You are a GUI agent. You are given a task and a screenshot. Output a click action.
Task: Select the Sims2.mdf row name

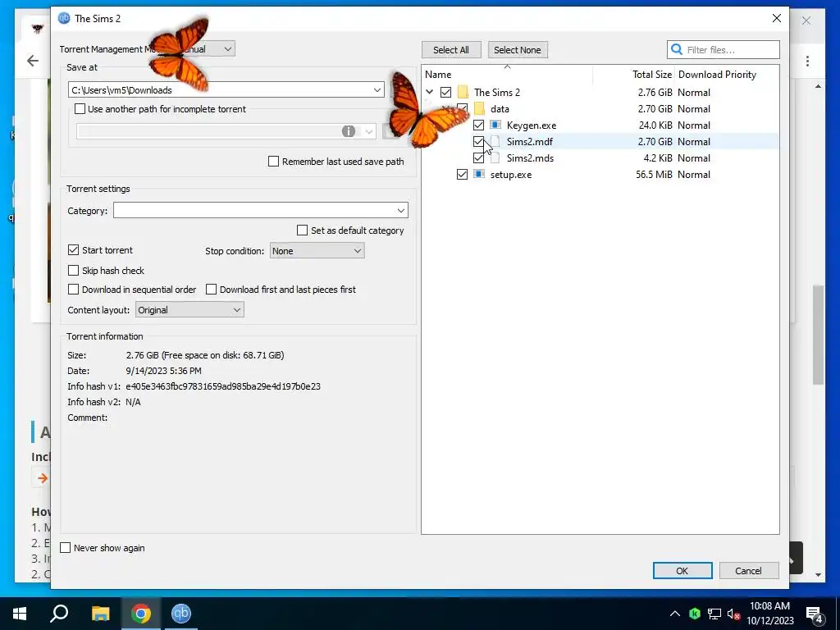pyautogui.click(x=530, y=141)
